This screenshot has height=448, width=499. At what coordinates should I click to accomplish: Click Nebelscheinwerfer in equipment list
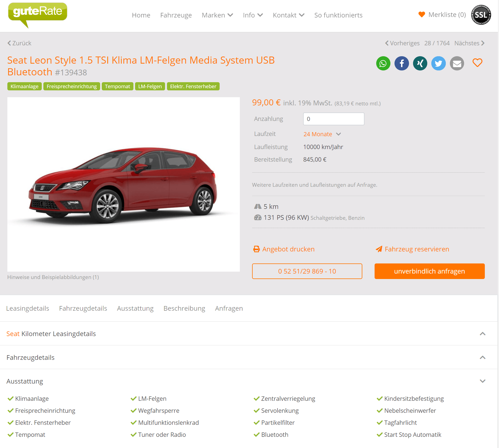(410, 411)
